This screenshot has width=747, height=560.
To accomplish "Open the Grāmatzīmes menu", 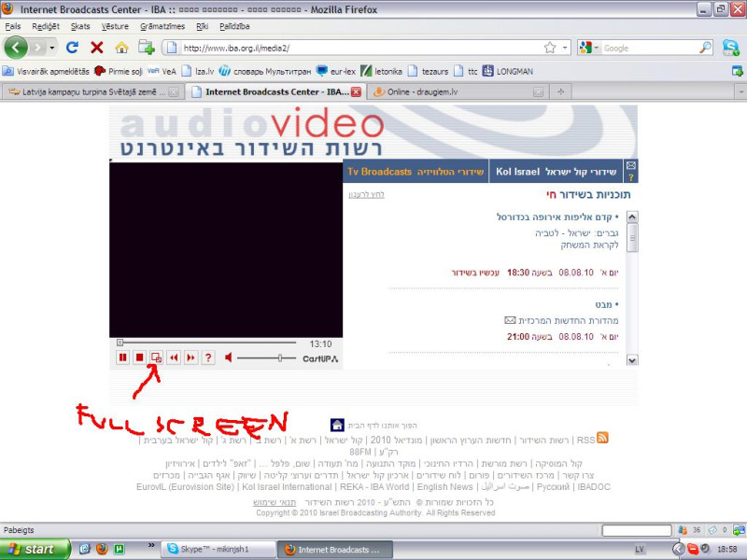I will point(162,26).
